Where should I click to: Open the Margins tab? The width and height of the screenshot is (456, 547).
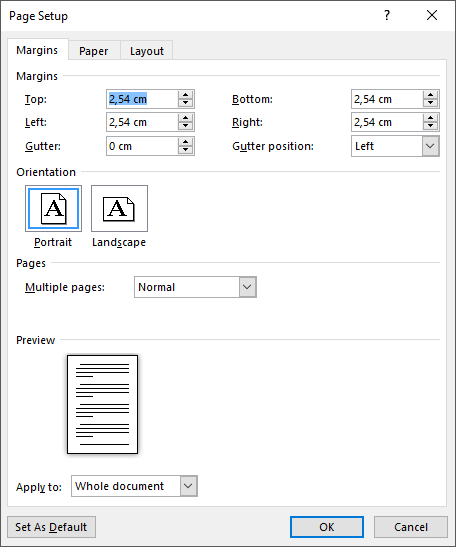pos(37,50)
